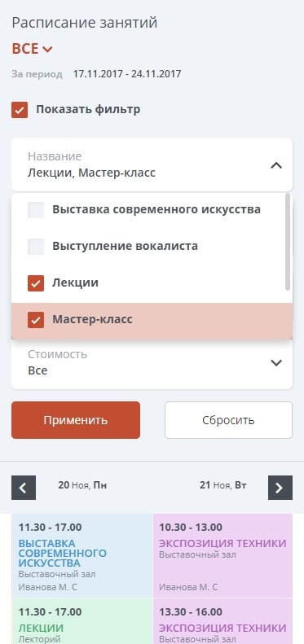
Task: Go to next day with right arrow
Action: 280,488
